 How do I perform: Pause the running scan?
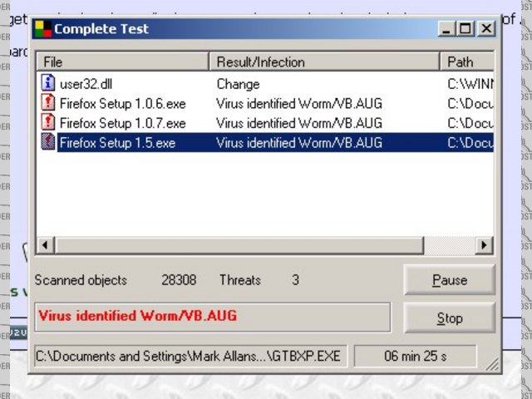(450, 280)
